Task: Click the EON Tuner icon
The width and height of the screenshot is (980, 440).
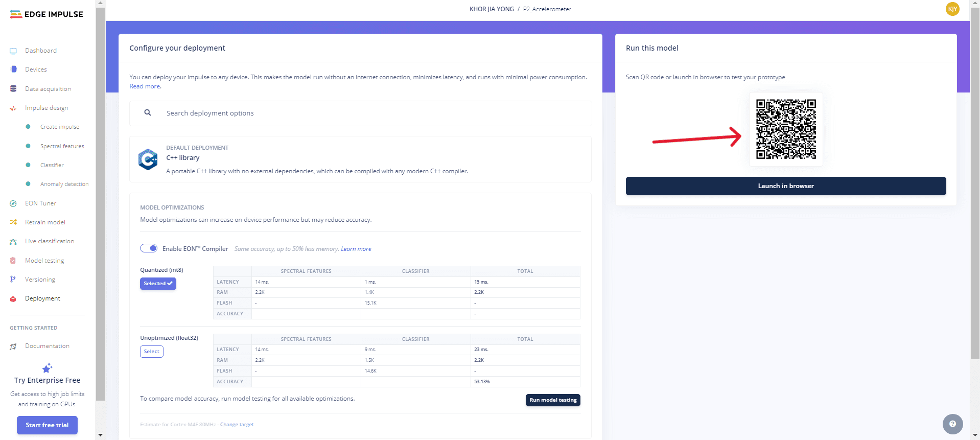Action: click(13, 203)
